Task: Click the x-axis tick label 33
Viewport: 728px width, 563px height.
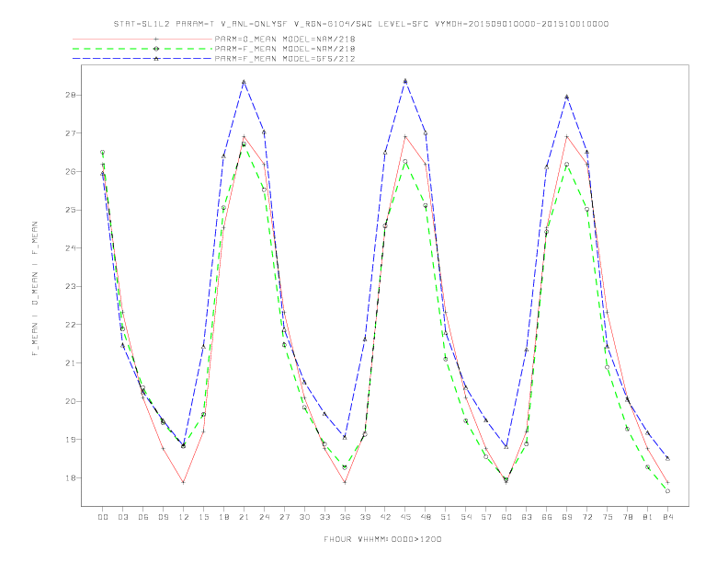Action: coord(324,517)
